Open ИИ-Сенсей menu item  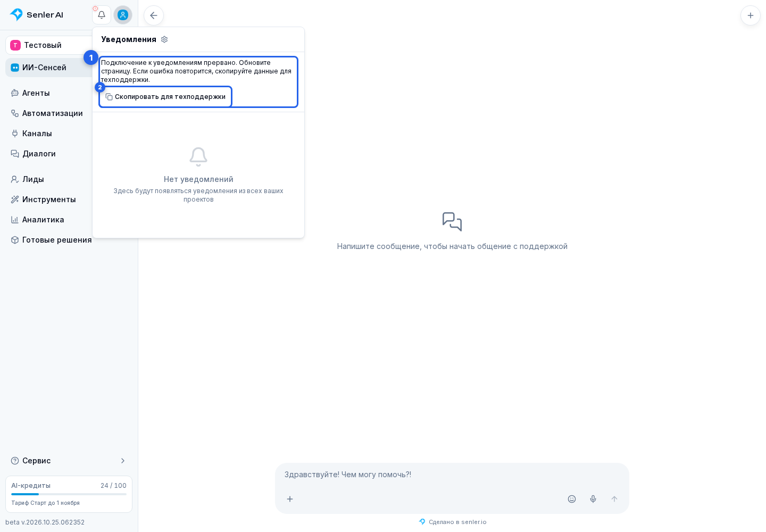click(x=49, y=68)
